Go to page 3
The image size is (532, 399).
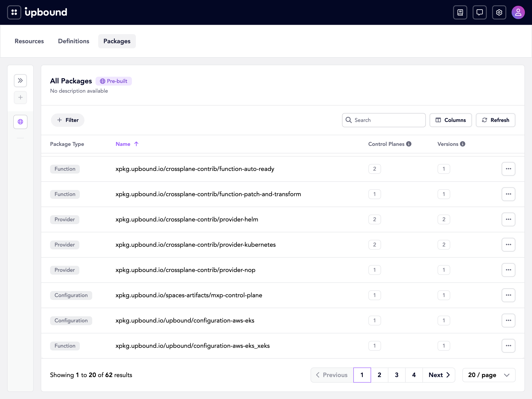pyautogui.click(x=397, y=375)
